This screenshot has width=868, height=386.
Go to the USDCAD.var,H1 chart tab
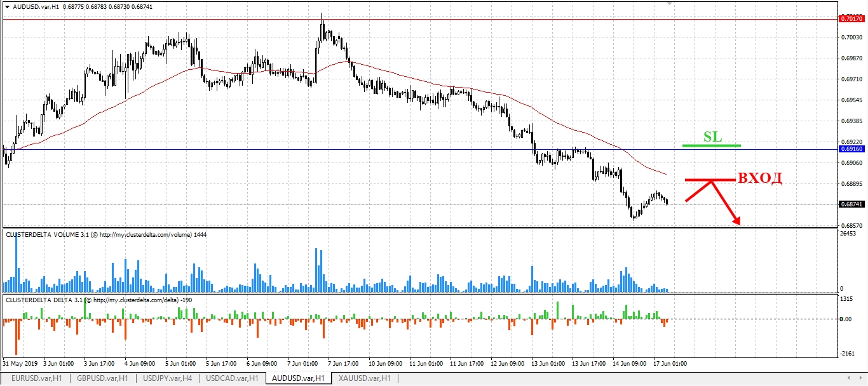pyautogui.click(x=233, y=378)
